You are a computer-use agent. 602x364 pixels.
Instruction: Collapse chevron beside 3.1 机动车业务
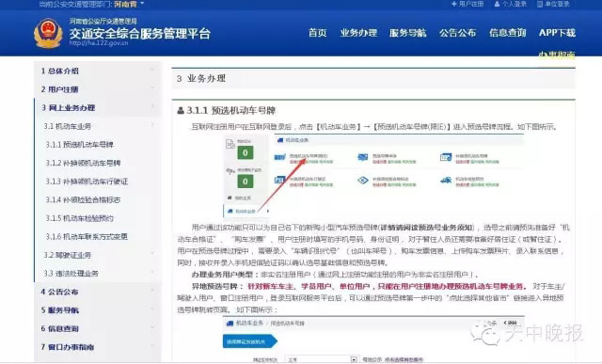(x=152, y=125)
